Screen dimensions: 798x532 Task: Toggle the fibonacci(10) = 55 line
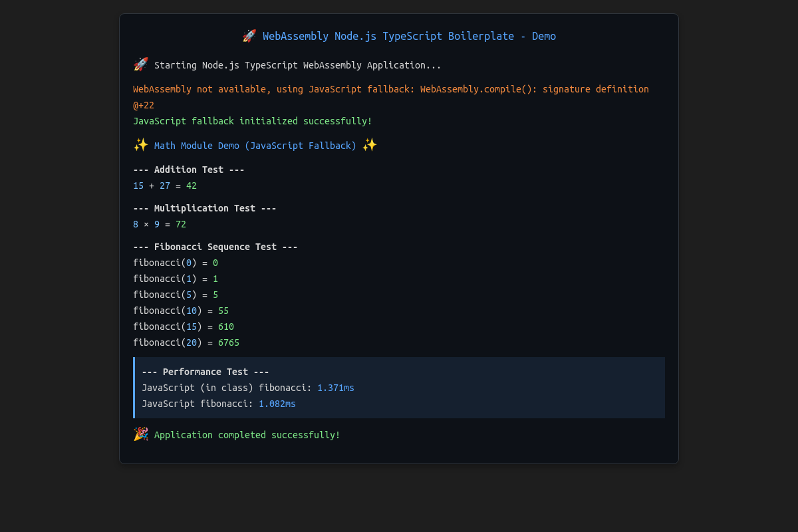181,310
